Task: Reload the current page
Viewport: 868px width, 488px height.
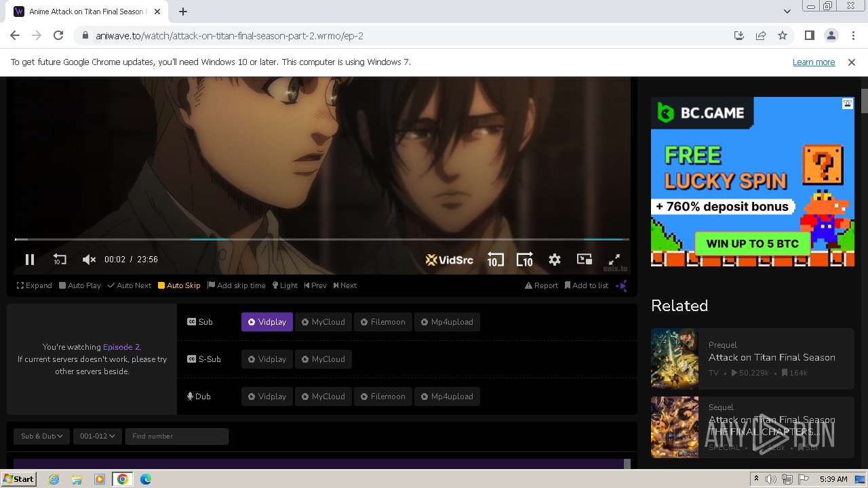Action: [x=58, y=35]
